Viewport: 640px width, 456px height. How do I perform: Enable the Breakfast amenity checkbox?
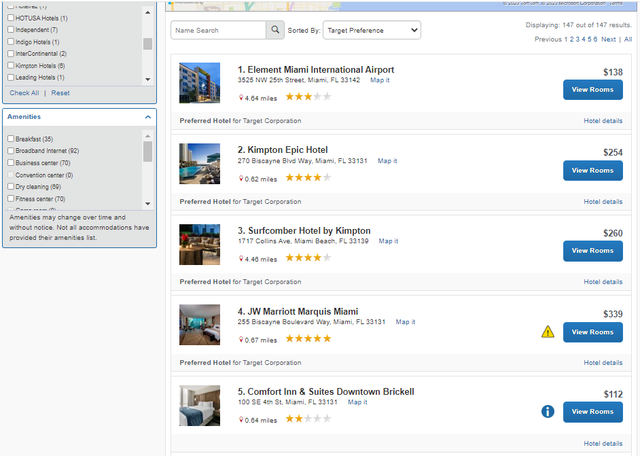click(x=11, y=139)
